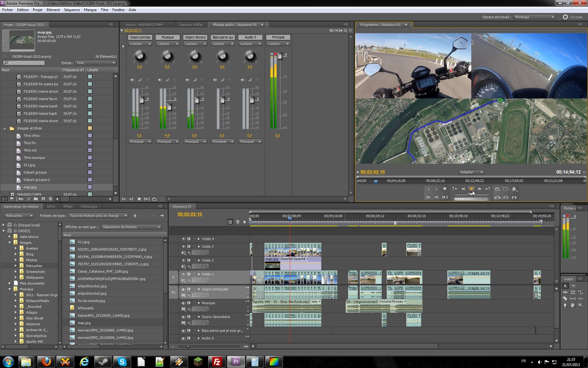The width and height of the screenshot is (588, 368).
Task: Create a new bin in Project panel
Action: (x=36, y=199)
